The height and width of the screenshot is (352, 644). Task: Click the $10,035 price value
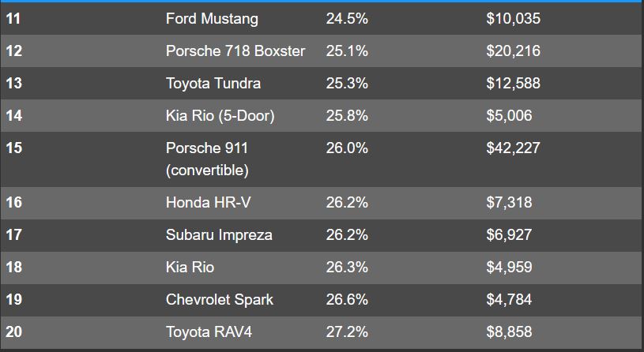click(x=513, y=19)
